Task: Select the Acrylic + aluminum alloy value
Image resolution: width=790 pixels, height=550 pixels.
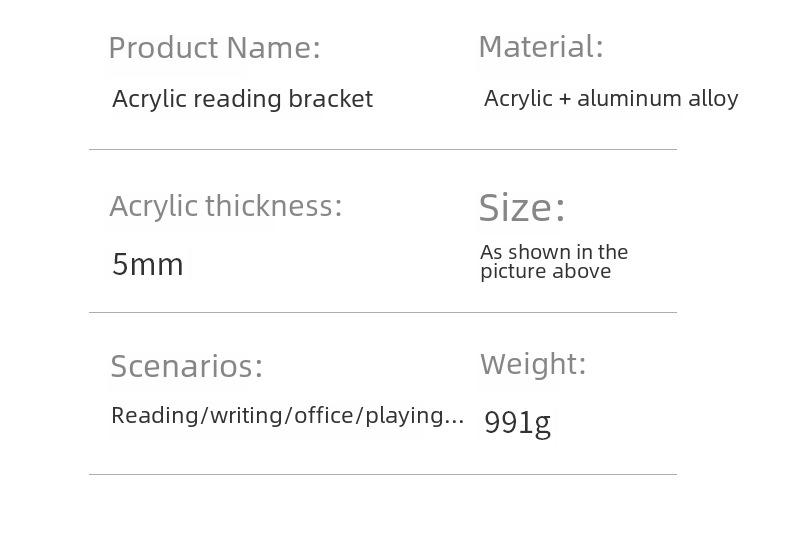Action: click(x=611, y=99)
